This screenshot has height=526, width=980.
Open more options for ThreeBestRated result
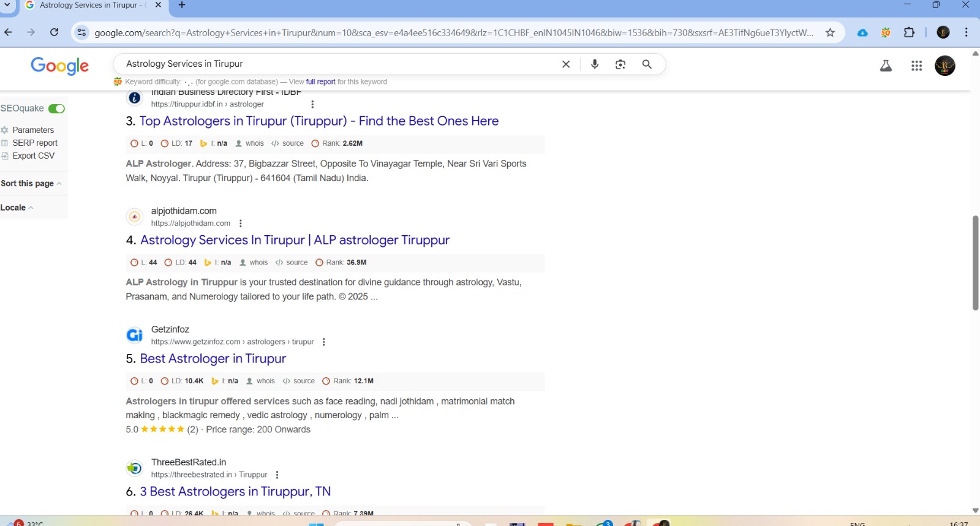pyautogui.click(x=277, y=475)
